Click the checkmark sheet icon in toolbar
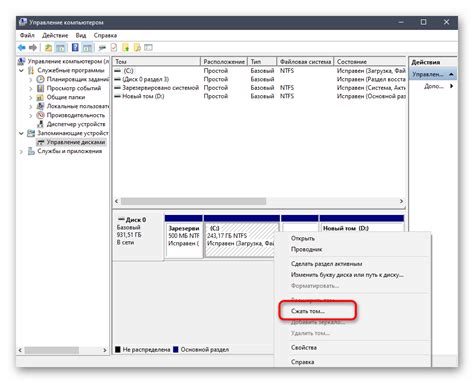The width and height of the screenshot is (474, 383). click(x=114, y=48)
